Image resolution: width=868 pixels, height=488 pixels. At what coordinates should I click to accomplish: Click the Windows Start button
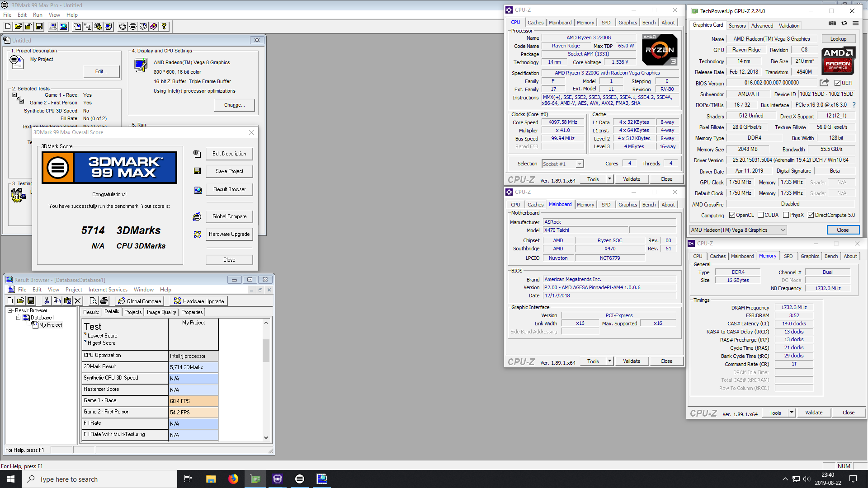tap(11, 479)
